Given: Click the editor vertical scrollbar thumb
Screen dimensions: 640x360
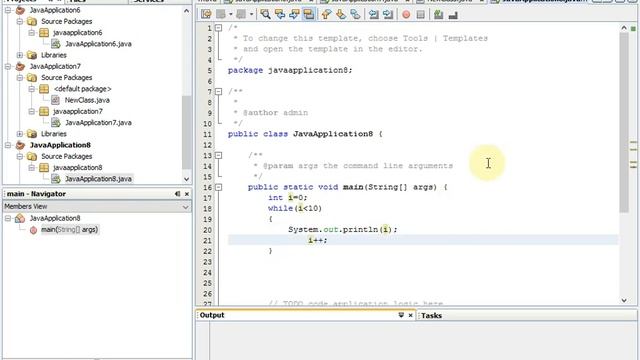Looking at the screenshot, I should (x=624, y=122).
